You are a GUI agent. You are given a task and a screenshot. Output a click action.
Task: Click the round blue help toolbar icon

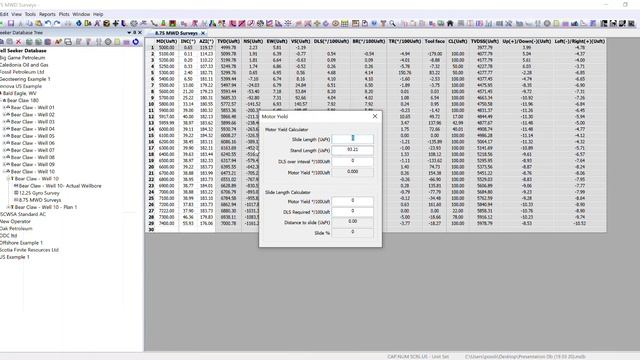click(x=374, y=23)
